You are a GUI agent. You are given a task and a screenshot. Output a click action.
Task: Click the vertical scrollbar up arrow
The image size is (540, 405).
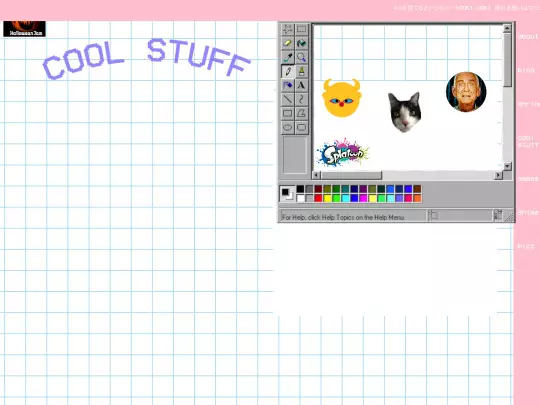click(x=507, y=29)
